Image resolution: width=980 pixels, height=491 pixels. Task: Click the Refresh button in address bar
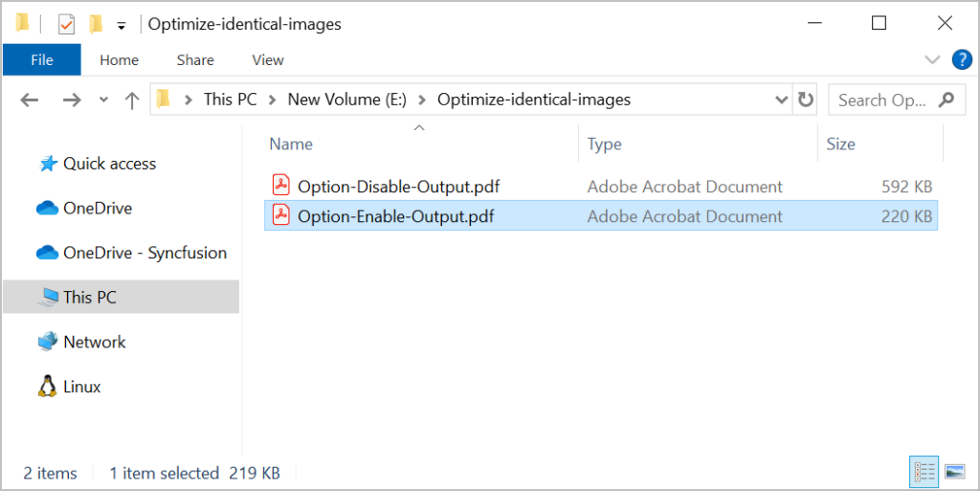(x=806, y=100)
